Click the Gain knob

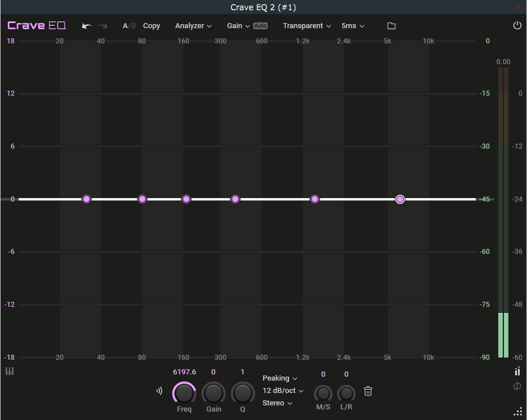(x=214, y=393)
